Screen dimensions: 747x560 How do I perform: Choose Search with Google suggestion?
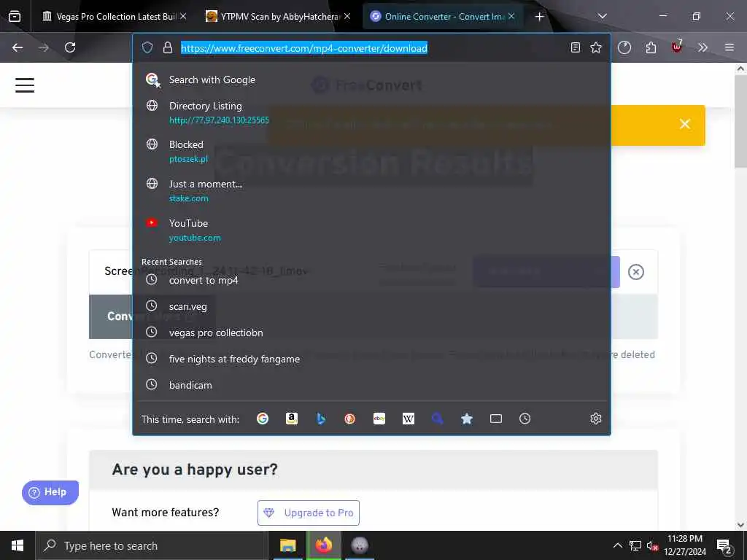click(x=371, y=80)
